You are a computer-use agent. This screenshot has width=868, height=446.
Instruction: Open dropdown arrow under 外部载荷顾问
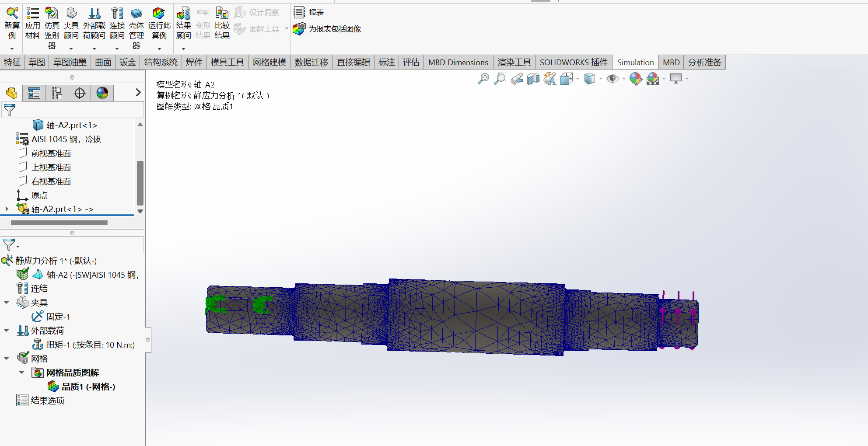[x=94, y=49]
